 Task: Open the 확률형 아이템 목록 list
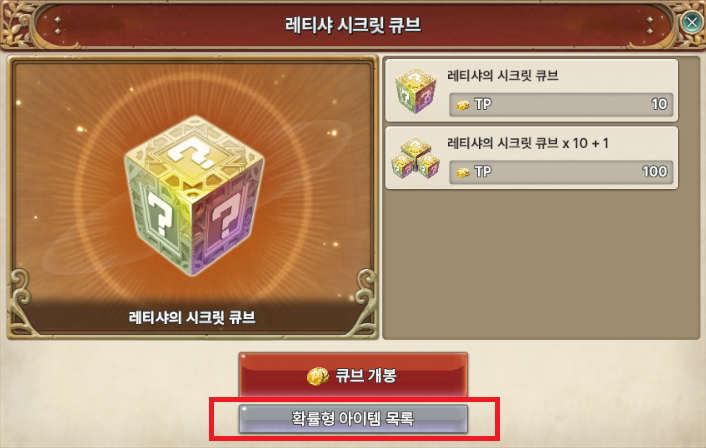(x=353, y=419)
